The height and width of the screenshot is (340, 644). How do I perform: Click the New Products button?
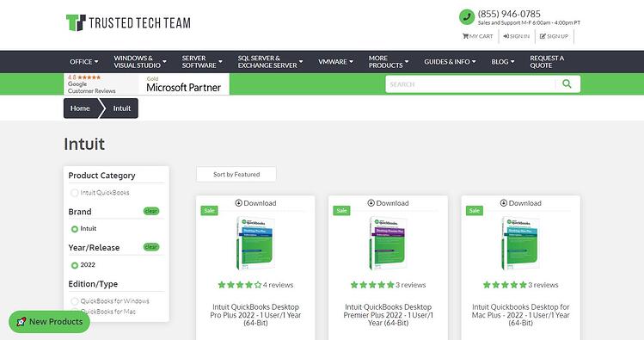click(49, 322)
